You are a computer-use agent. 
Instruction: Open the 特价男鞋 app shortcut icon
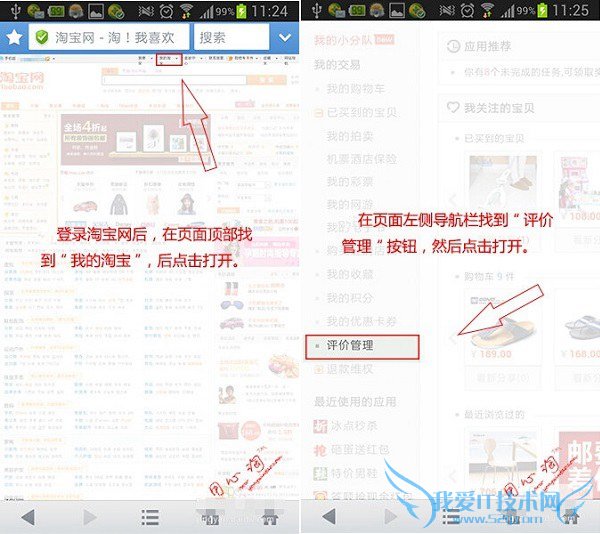(x=320, y=474)
